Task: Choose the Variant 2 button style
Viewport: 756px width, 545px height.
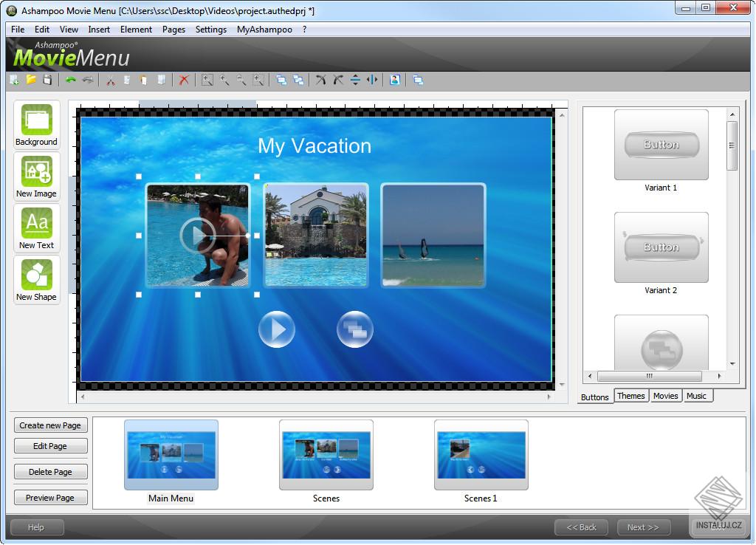Action: [x=661, y=247]
